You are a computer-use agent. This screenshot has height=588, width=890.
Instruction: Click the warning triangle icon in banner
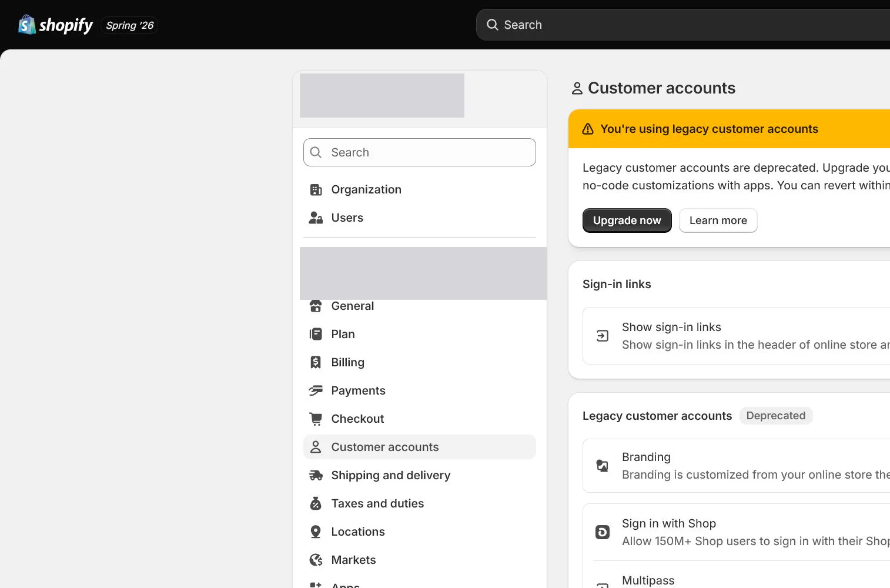pyautogui.click(x=588, y=129)
